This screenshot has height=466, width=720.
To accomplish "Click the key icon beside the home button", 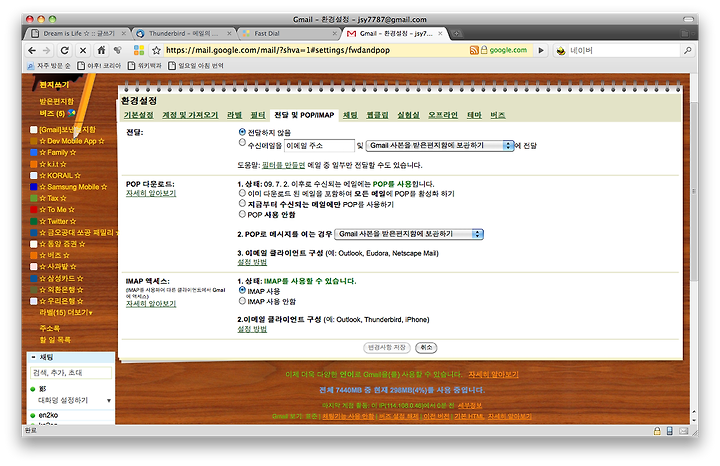I will coord(118,50).
